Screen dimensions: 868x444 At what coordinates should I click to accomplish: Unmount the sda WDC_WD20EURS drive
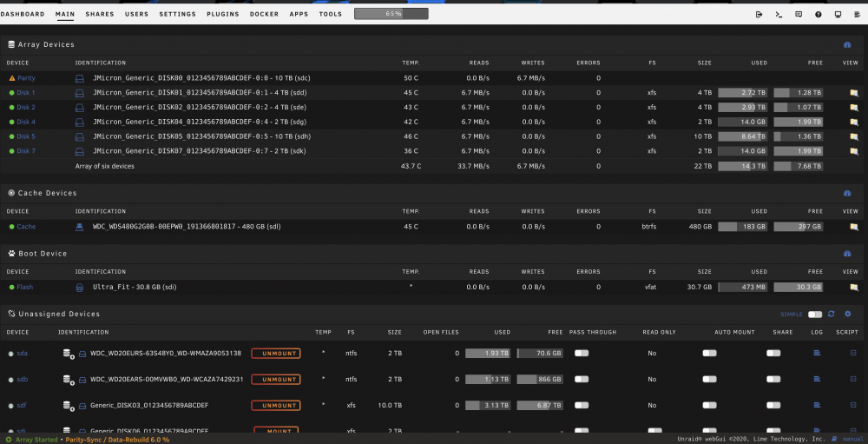click(276, 353)
